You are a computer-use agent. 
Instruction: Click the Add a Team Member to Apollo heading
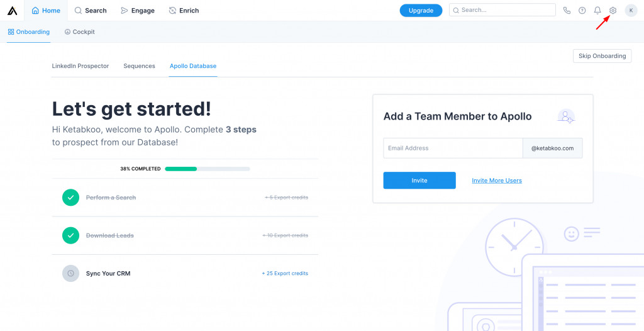pyautogui.click(x=458, y=116)
